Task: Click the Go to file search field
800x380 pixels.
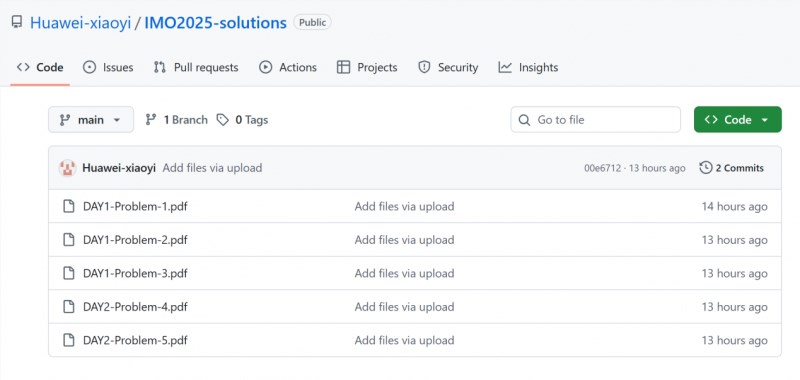Action: tap(595, 119)
